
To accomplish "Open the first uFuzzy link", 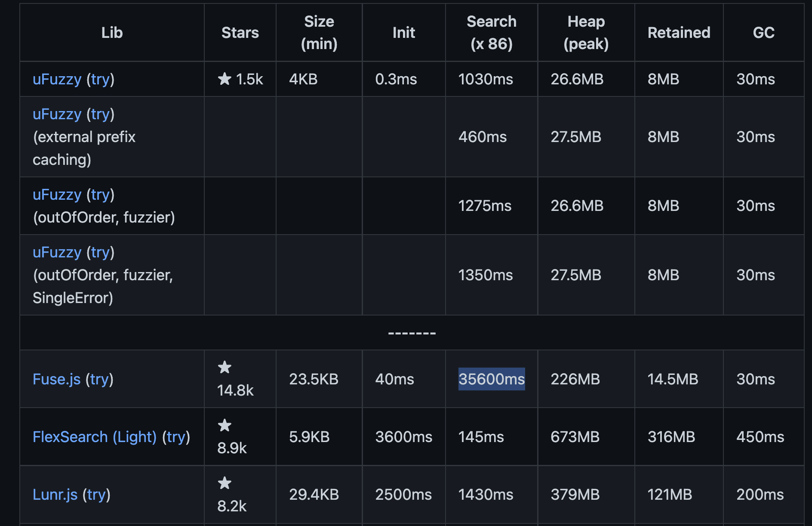I will (x=57, y=79).
